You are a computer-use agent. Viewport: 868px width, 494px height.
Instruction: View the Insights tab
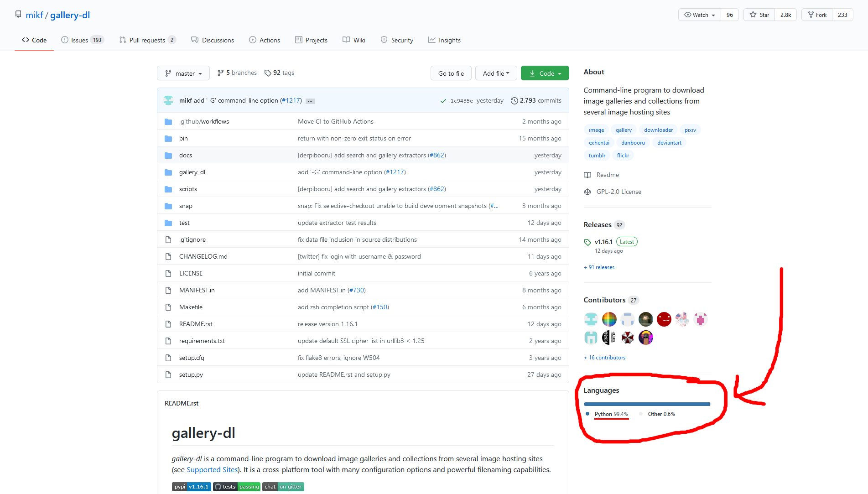click(444, 40)
